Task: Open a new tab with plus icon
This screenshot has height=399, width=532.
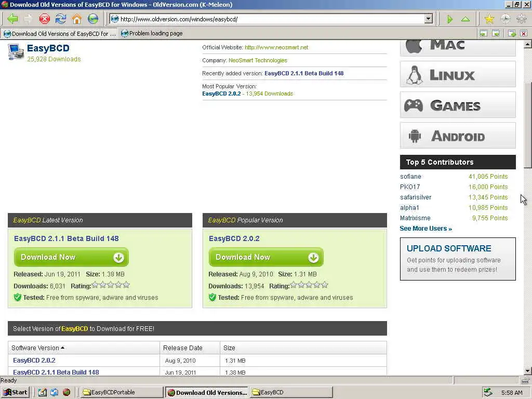Action: 512,33
